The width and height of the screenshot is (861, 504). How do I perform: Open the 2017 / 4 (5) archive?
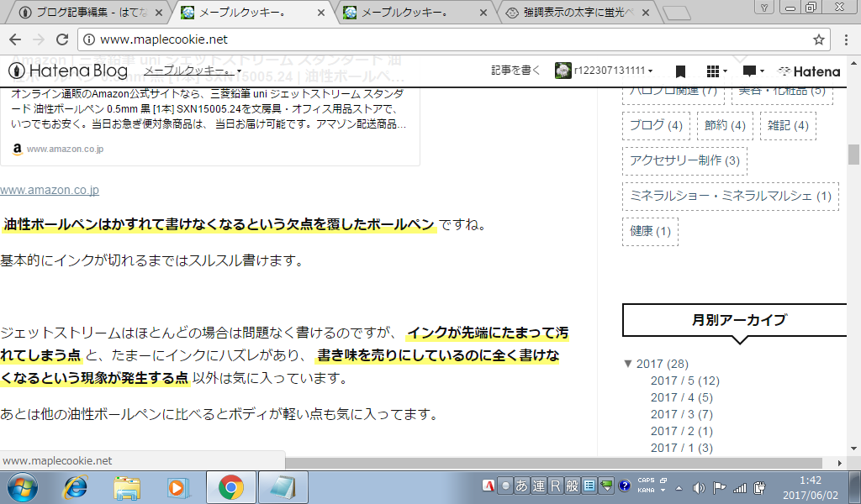tap(681, 397)
